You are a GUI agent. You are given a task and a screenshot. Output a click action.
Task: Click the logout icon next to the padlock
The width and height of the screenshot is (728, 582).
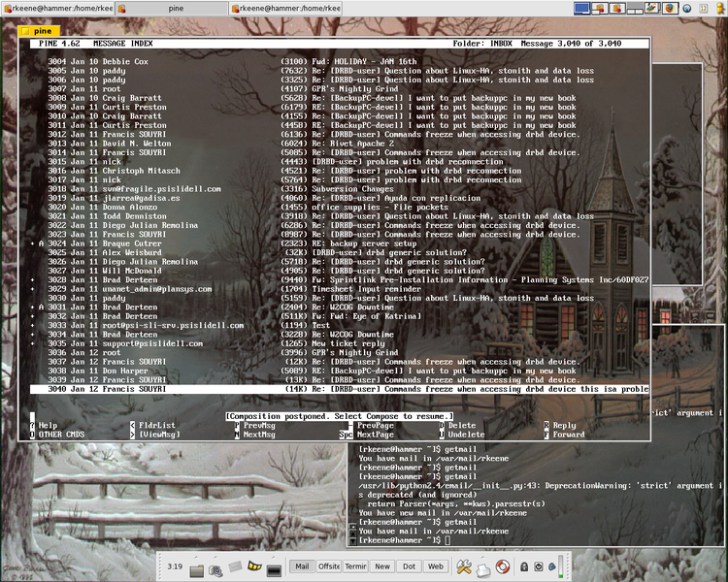point(539,566)
